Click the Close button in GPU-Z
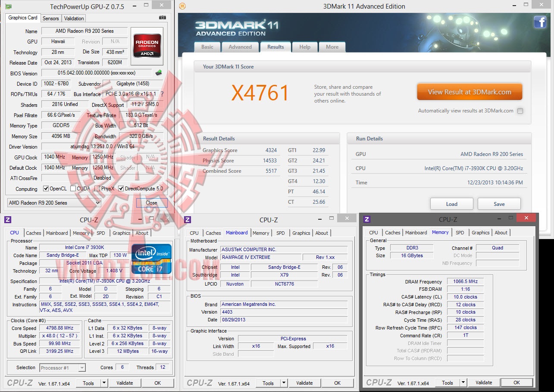This screenshot has width=554, height=392. click(x=151, y=203)
